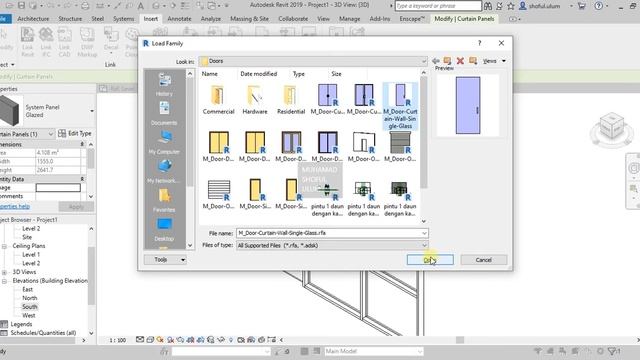Select South elevation in Project Browser
The width and height of the screenshot is (640, 360).
tap(29, 307)
